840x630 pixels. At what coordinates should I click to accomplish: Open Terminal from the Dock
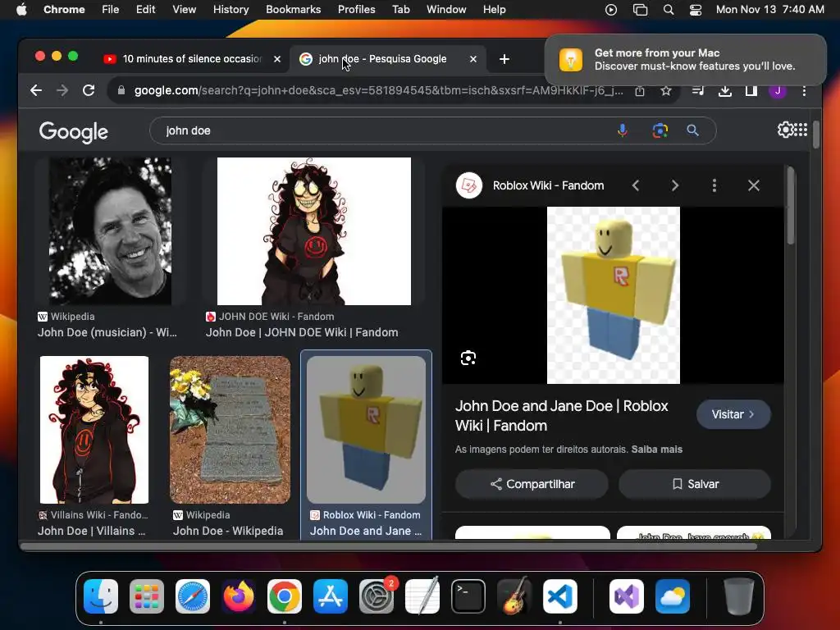point(468,596)
